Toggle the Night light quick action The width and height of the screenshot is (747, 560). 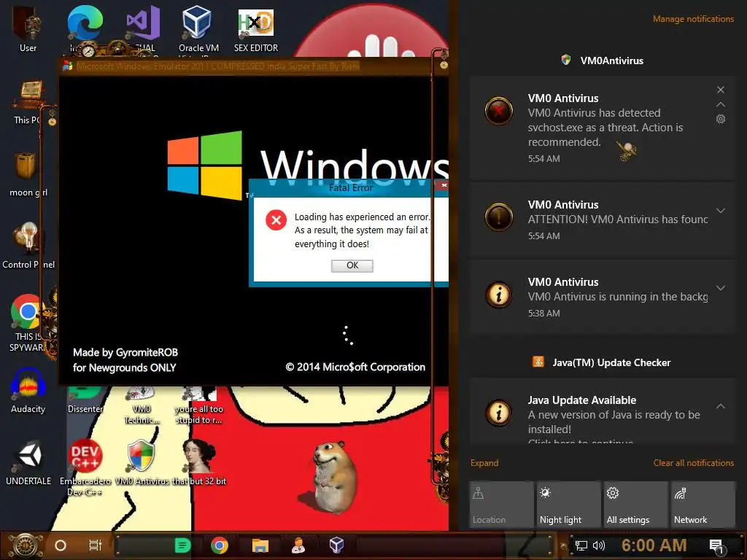click(x=569, y=505)
